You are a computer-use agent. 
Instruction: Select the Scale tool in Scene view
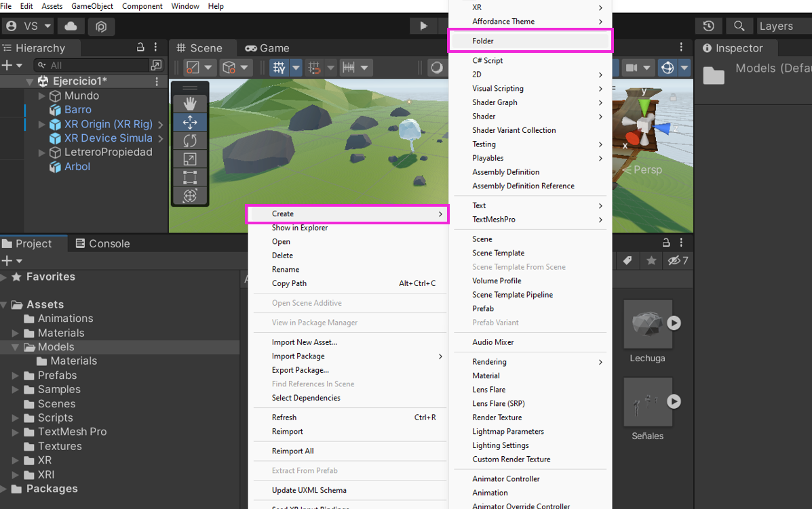[190, 159]
